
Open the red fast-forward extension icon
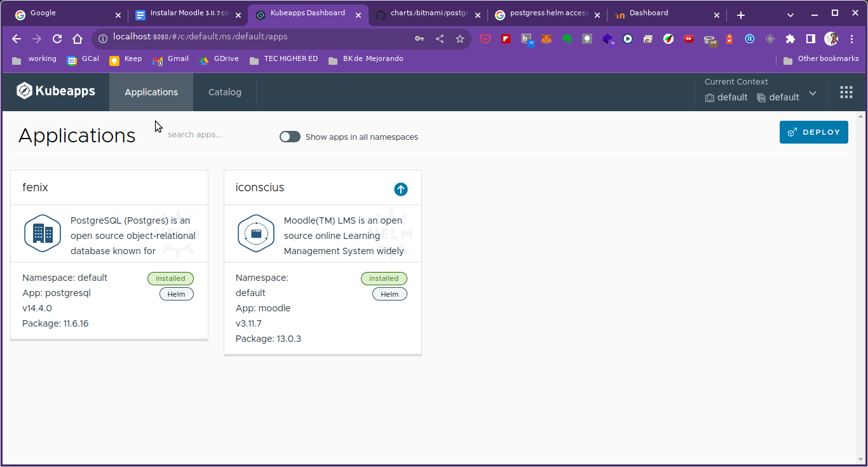(x=689, y=39)
